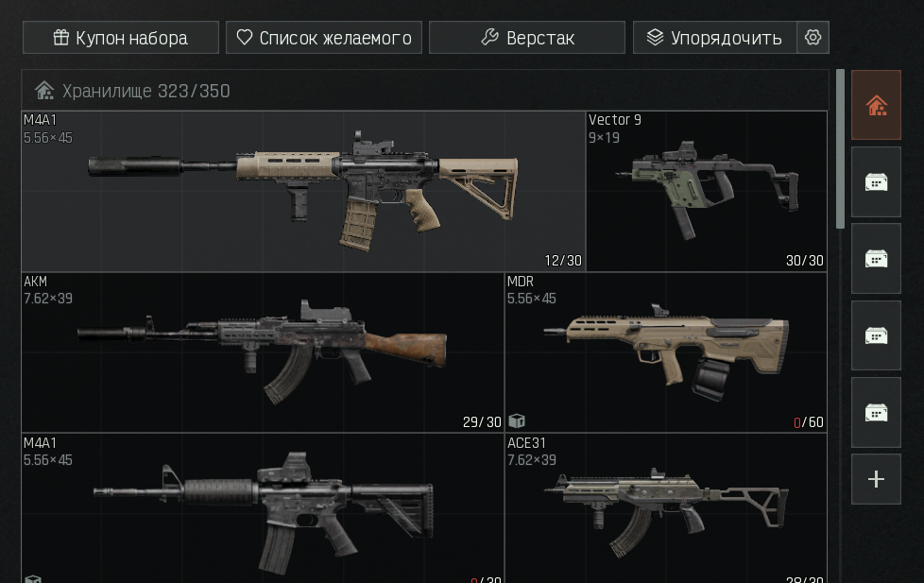The width and height of the screenshot is (924, 583).
Task: Switch to the second storage container tab
Action: point(876,258)
